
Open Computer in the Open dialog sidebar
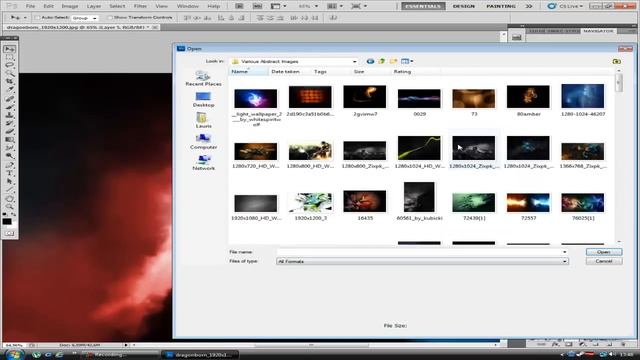(x=203, y=142)
